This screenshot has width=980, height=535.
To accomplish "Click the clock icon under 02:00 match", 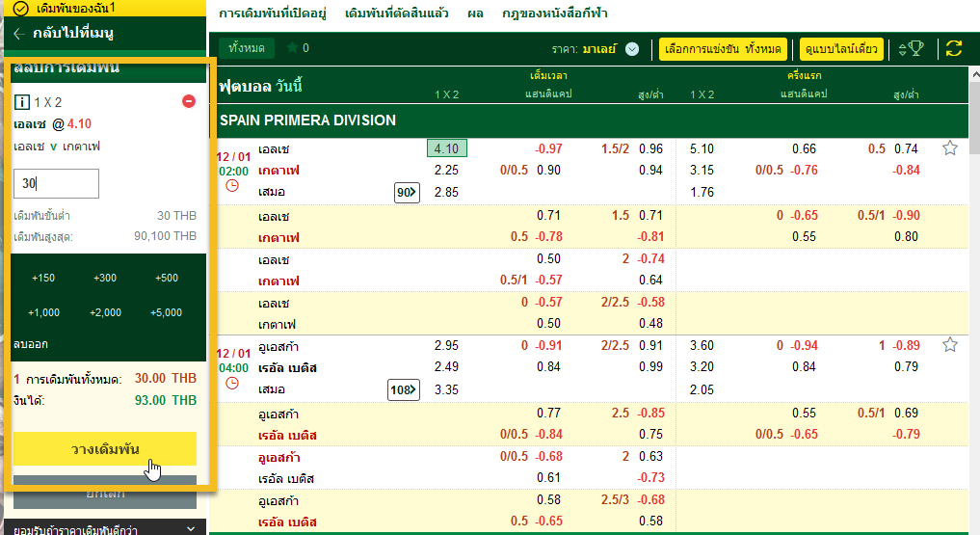I will click(x=232, y=186).
